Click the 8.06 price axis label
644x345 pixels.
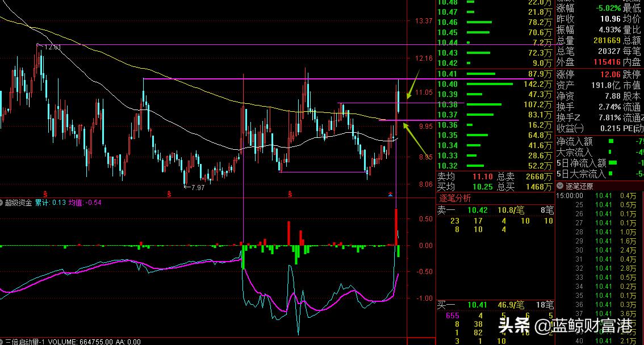[425, 184]
